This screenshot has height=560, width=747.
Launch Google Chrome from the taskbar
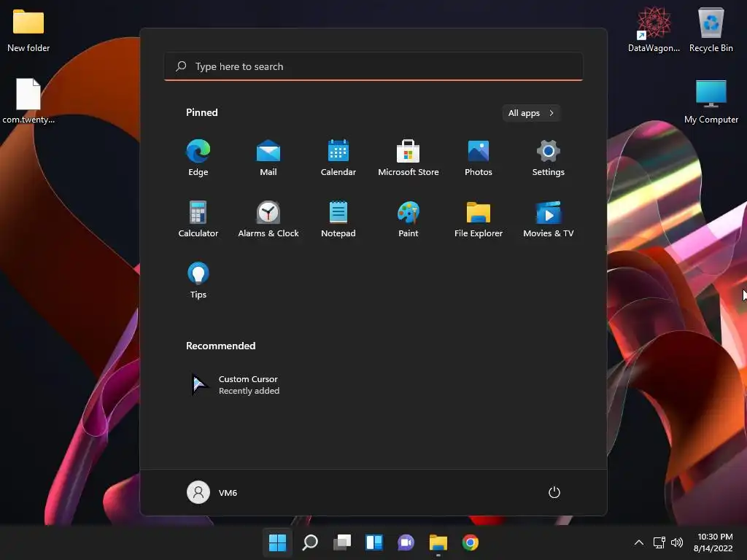pyautogui.click(x=471, y=542)
